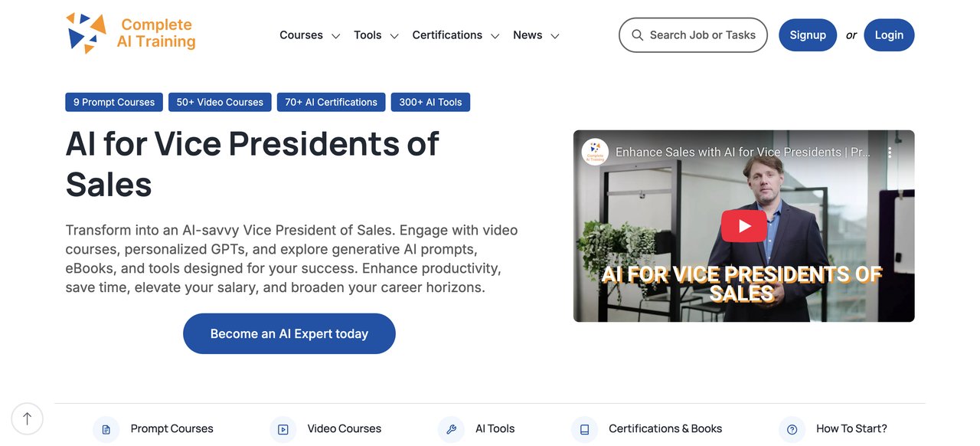The image size is (980, 446).
Task: Click the 300+ AI Tools badge
Action: tap(430, 102)
